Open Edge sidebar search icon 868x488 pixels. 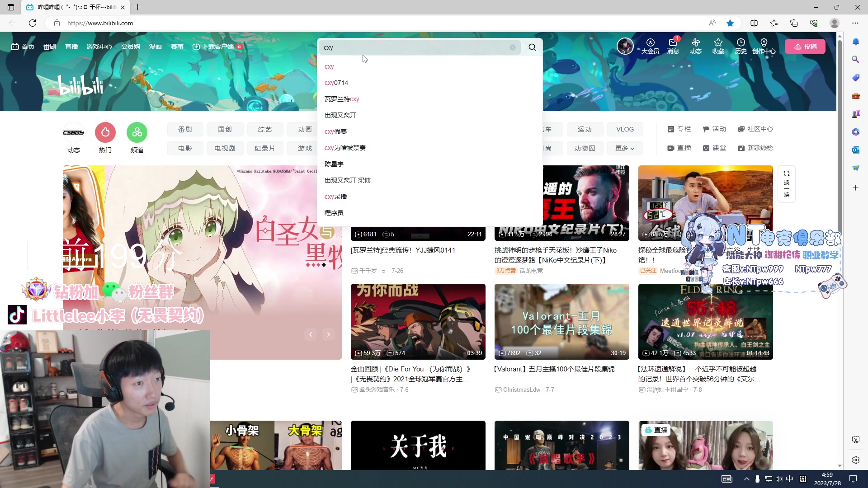(856, 60)
